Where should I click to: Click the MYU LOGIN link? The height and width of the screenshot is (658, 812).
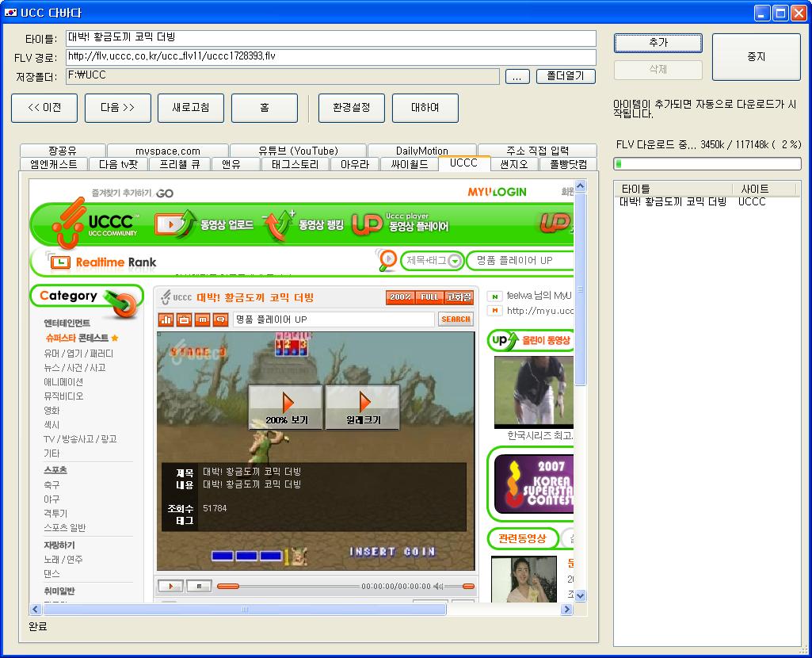point(497,192)
